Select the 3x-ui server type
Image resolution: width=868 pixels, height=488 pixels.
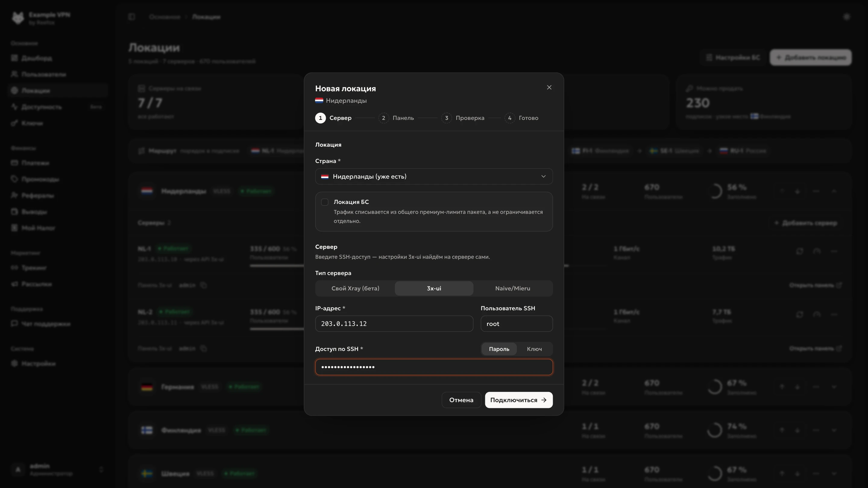point(434,288)
